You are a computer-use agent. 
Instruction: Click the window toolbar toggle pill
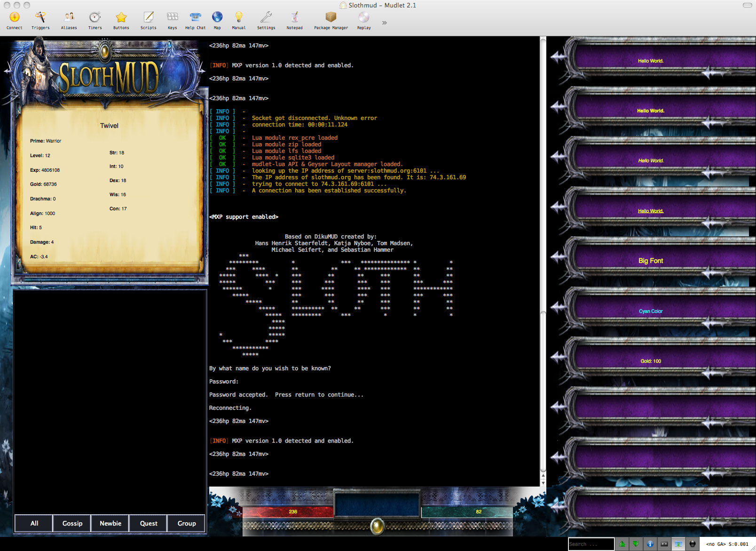(x=748, y=5)
